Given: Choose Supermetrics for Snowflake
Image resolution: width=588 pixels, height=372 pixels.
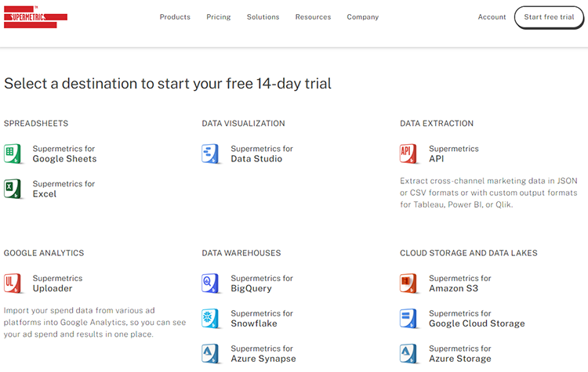Looking at the screenshot, I should coord(262,319).
